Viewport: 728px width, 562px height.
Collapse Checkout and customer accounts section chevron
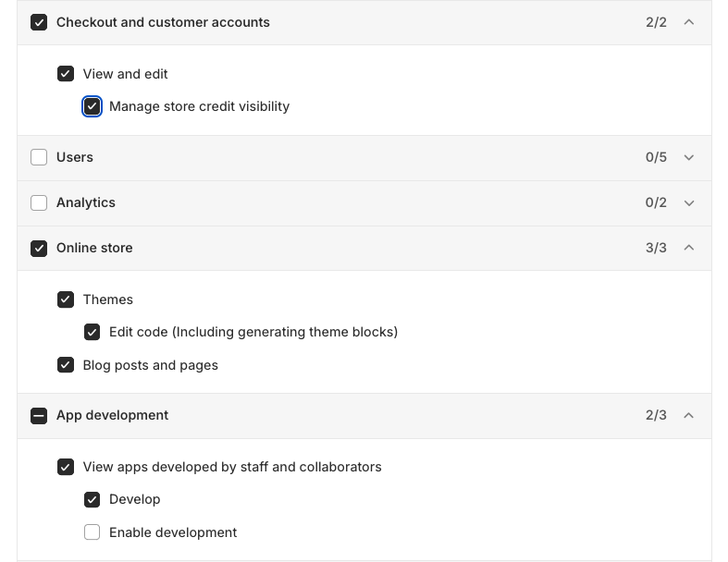(x=688, y=22)
